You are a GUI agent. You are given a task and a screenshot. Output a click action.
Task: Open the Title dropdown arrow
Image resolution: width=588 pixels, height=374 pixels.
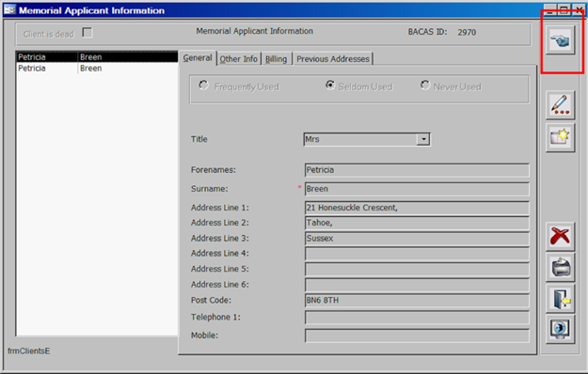pyautogui.click(x=423, y=139)
